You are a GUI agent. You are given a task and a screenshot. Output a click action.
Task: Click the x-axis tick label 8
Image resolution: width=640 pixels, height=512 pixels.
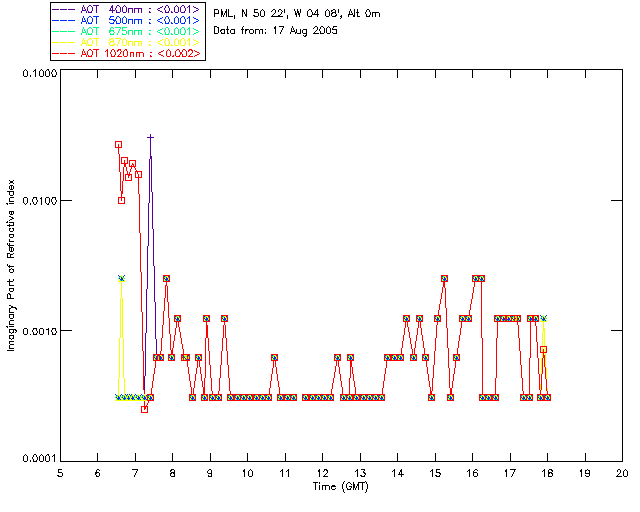[173, 473]
